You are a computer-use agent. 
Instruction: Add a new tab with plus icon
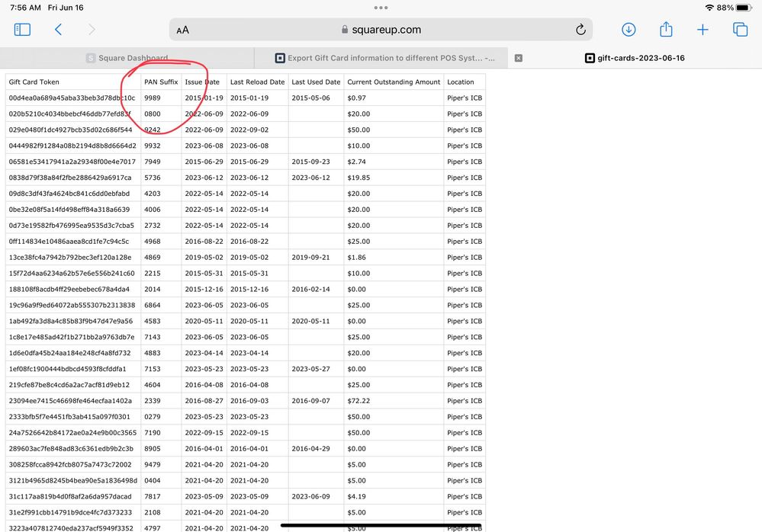703,30
